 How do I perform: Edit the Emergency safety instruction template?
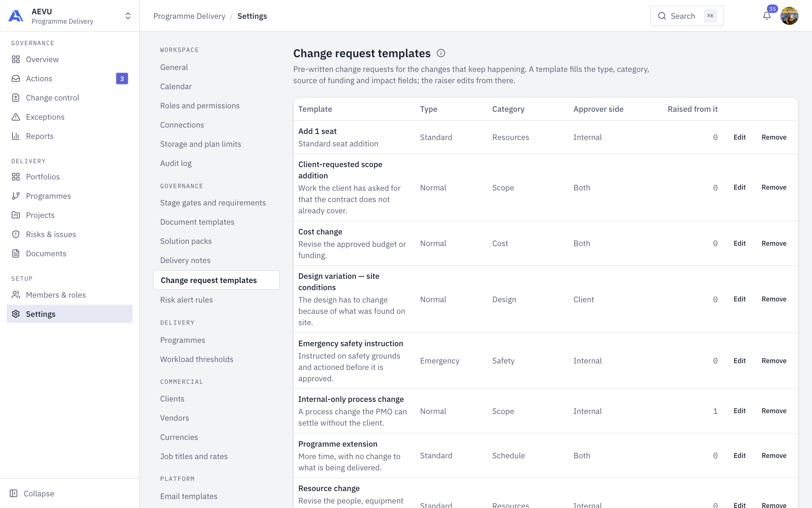(739, 361)
